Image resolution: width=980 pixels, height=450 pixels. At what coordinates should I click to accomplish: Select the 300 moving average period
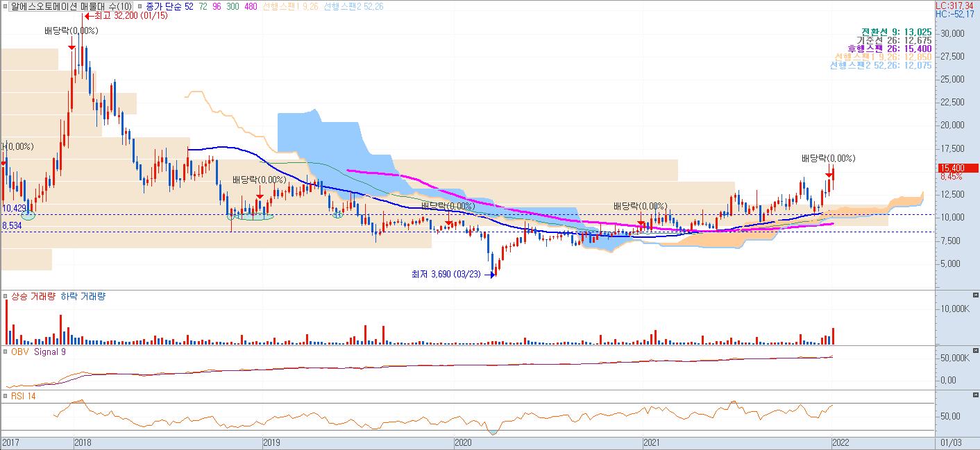click(x=232, y=6)
